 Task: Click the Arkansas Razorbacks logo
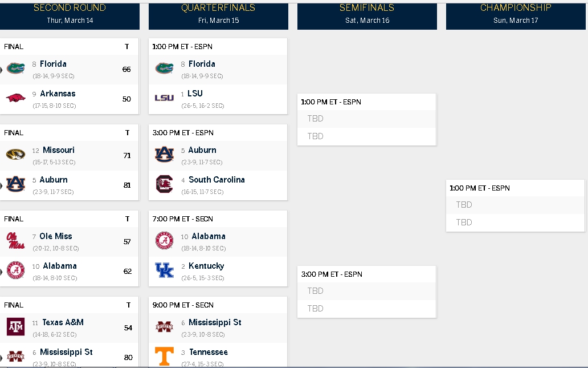pos(16,98)
